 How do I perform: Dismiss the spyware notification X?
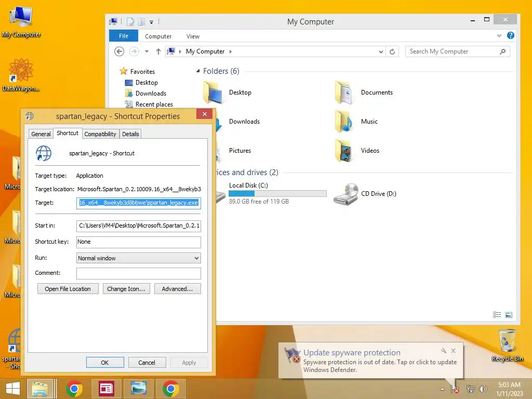click(x=453, y=351)
